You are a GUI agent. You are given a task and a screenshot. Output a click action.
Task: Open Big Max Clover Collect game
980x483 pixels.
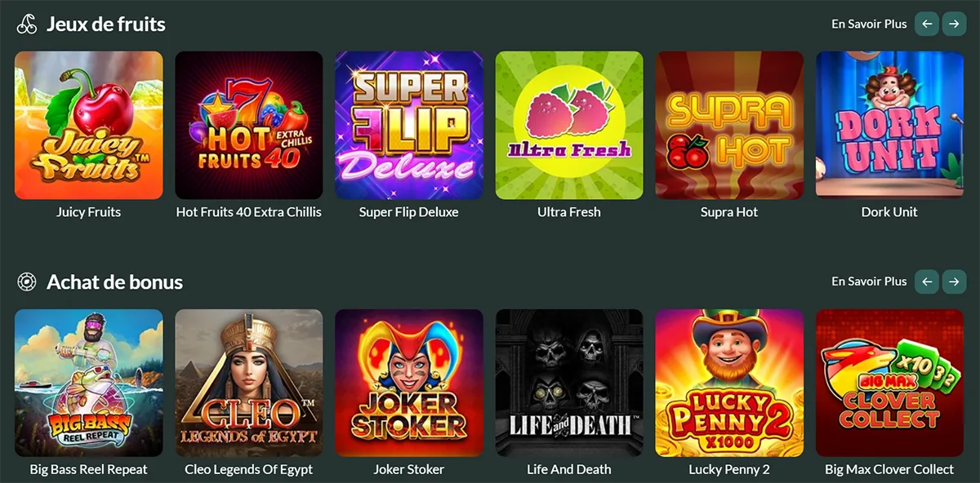click(889, 383)
